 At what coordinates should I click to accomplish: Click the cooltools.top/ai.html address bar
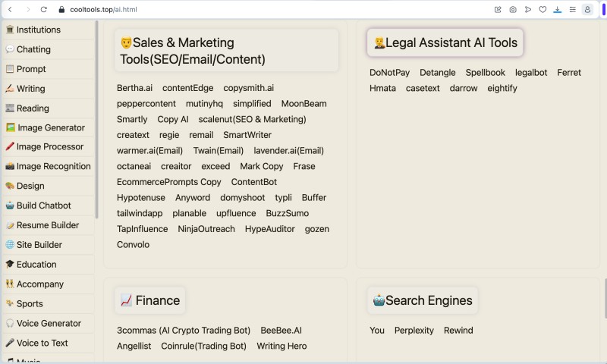tap(103, 10)
